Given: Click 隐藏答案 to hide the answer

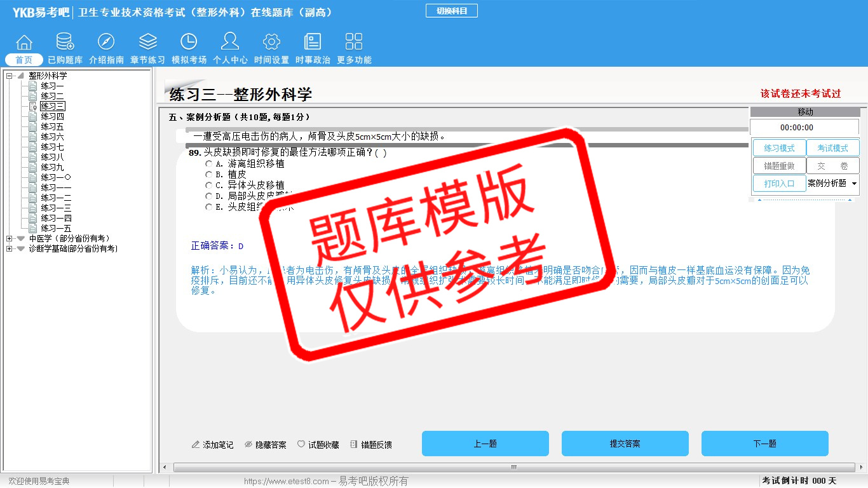Looking at the screenshot, I should pos(266,445).
